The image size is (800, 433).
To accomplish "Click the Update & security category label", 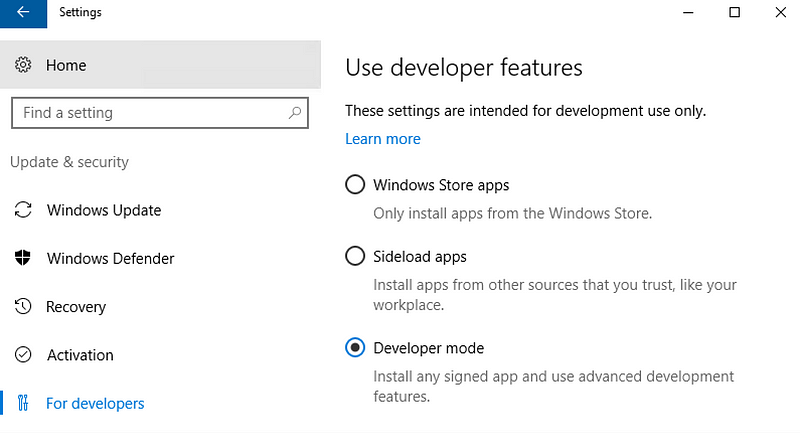I will 69,162.
